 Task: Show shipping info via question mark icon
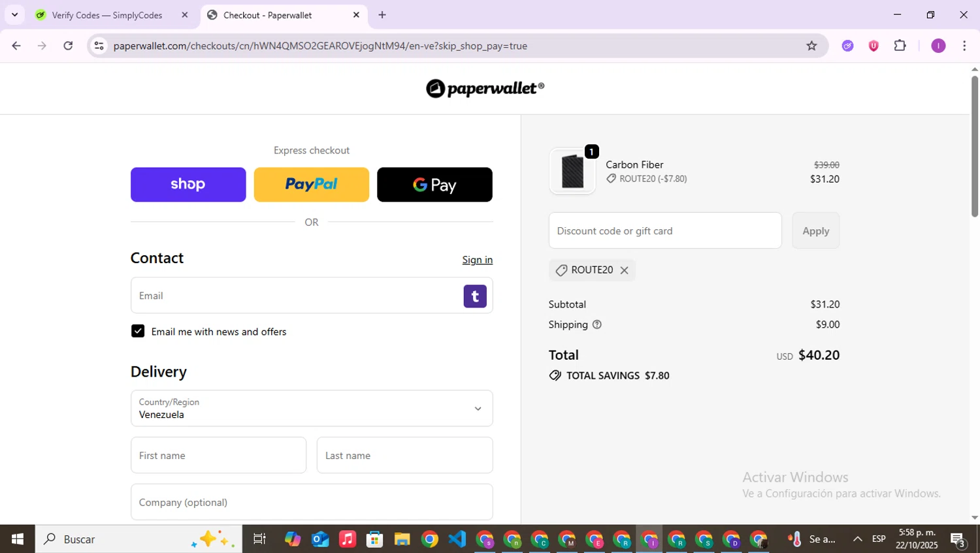coord(596,324)
